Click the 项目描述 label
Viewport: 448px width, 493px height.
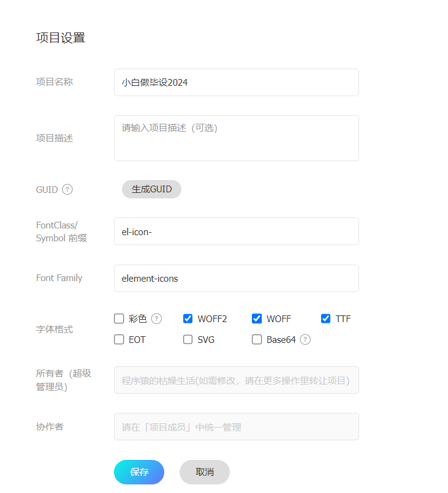pos(55,138)
